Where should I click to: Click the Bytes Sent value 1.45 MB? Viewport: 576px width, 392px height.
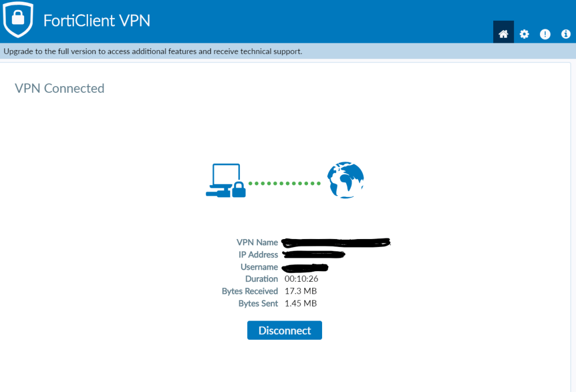click(x=301, y=304)
